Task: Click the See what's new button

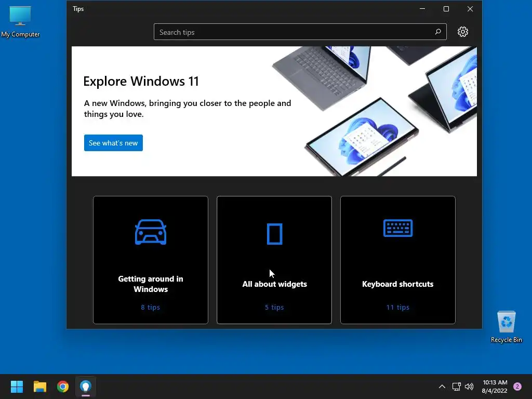Action: (x=113, y=143)
